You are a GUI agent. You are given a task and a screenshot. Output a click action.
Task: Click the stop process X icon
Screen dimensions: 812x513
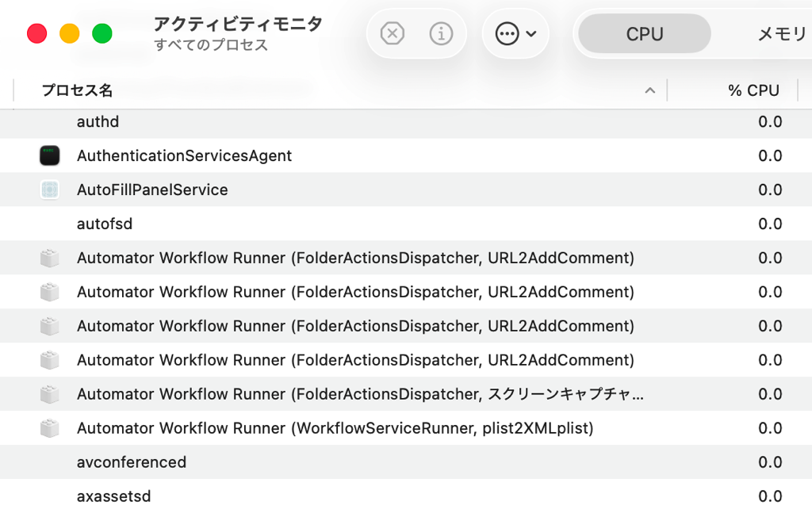tap(393, 34)
